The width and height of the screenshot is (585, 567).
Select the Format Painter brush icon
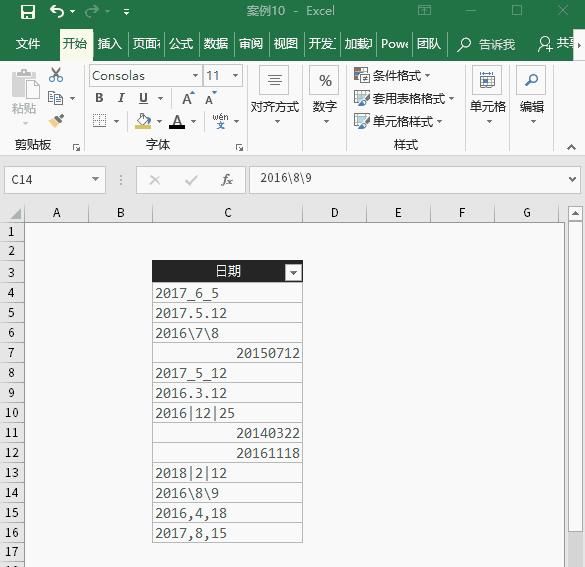pyautogui.click(x=56, y=121)
